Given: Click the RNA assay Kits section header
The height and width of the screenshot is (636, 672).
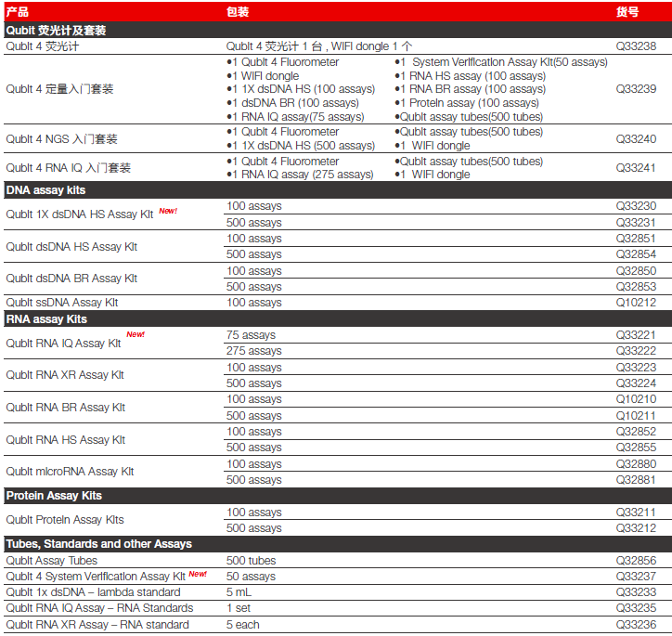Looking at the screenshot, I should [x=46, y=318].
